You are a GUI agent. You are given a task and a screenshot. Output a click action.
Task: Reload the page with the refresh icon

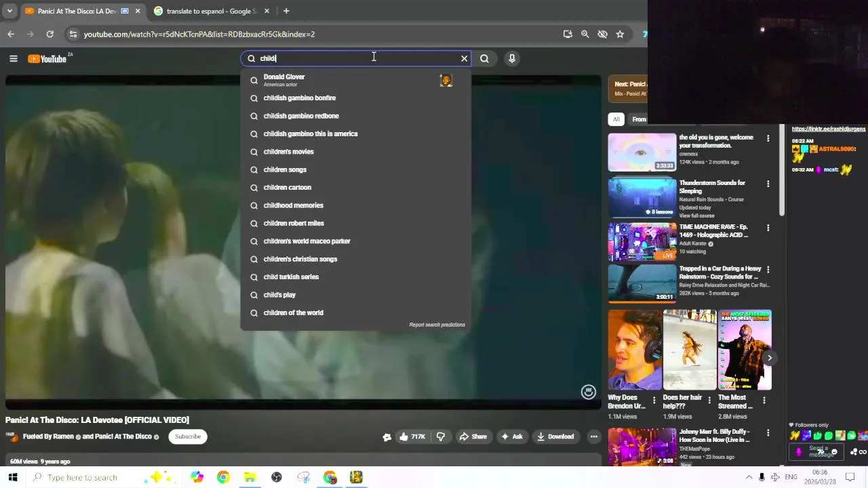coord(50,34)
